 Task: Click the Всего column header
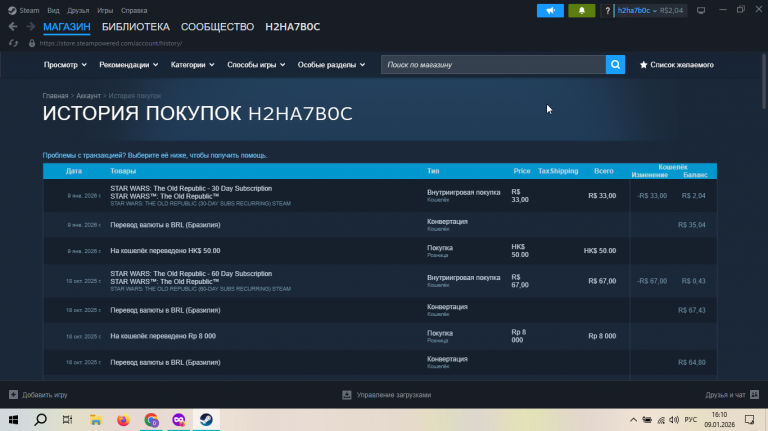[603, 171]
